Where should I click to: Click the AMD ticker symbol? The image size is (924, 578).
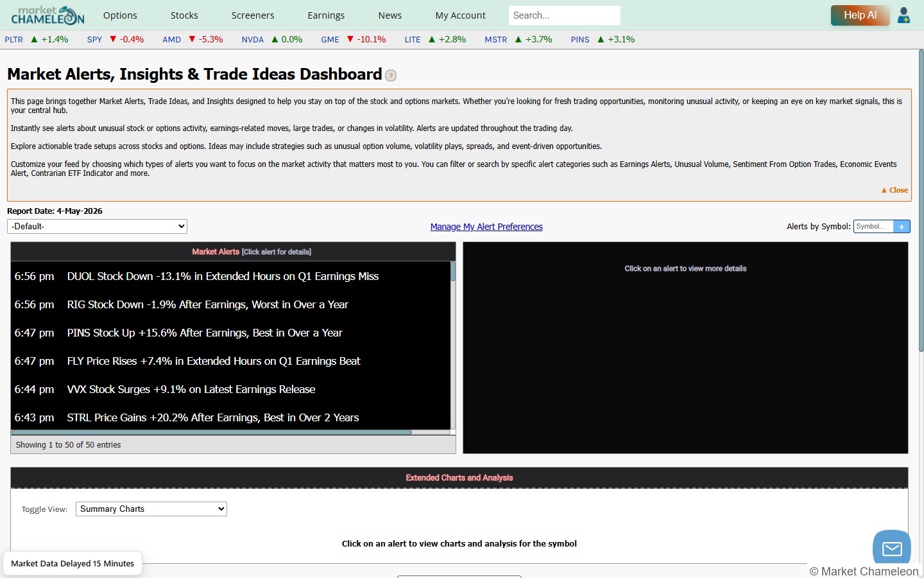tap(171, 39)
